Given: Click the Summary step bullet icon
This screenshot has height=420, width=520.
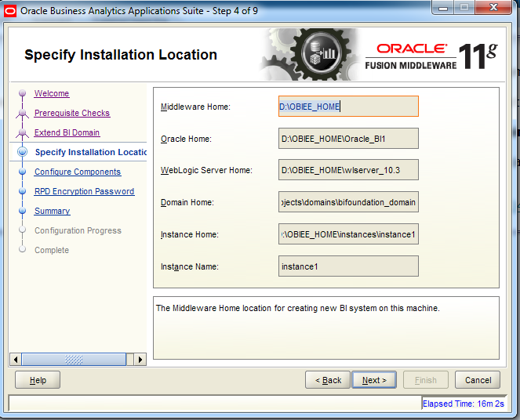Looking at the screenshot, I should (22, 210).
